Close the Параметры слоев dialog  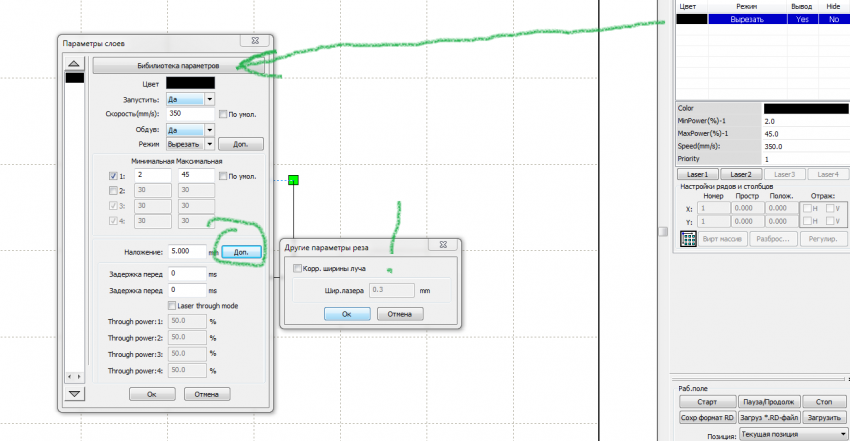pos(258,43)
